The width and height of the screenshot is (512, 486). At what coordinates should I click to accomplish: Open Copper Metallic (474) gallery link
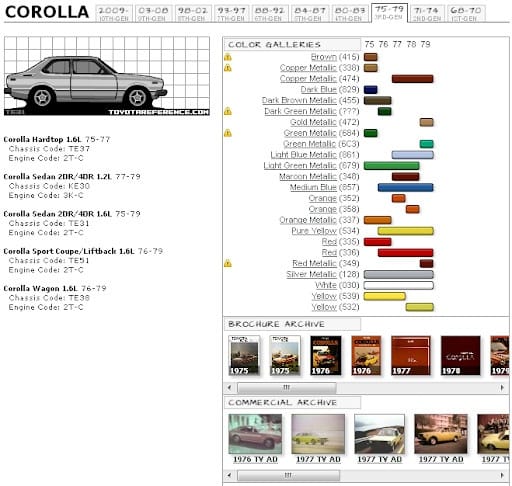308,79
